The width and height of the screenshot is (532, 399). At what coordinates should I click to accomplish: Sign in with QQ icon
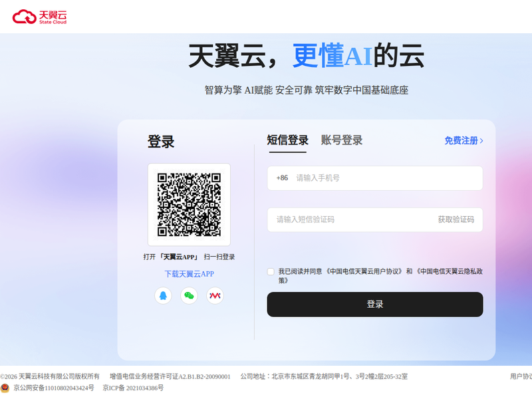pos(163,295)
